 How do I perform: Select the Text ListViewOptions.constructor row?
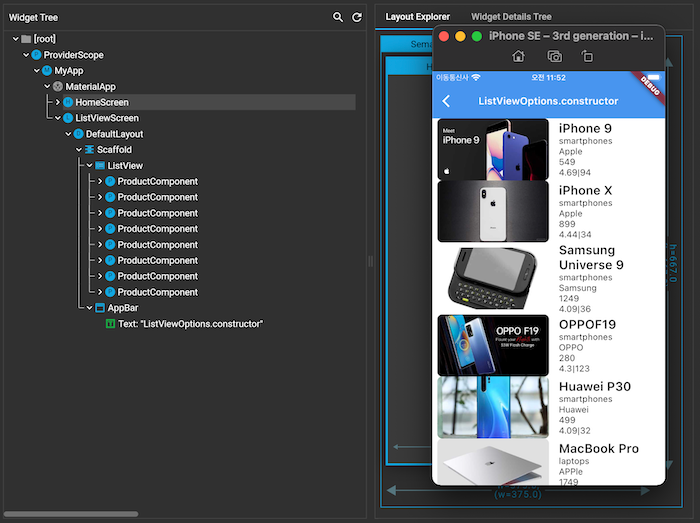(x=190, y=324)
